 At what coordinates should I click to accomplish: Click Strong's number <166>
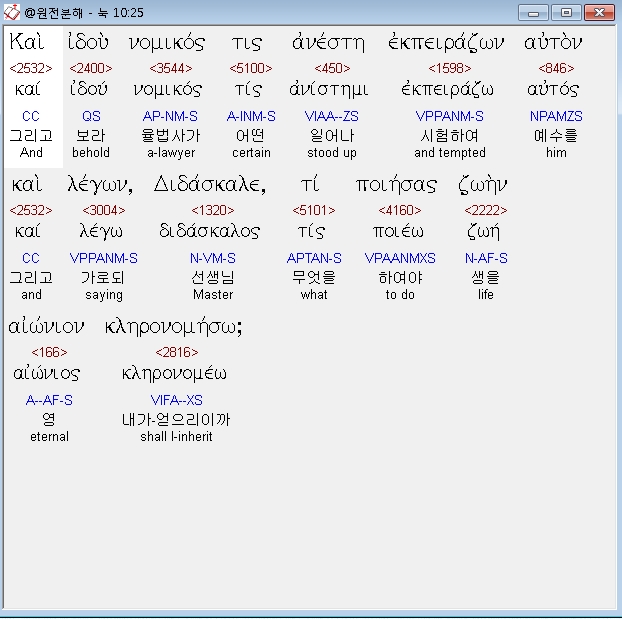point(49,352)
